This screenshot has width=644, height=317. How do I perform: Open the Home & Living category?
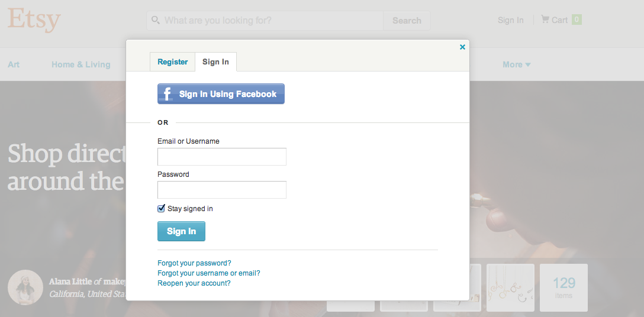point(81,64)
